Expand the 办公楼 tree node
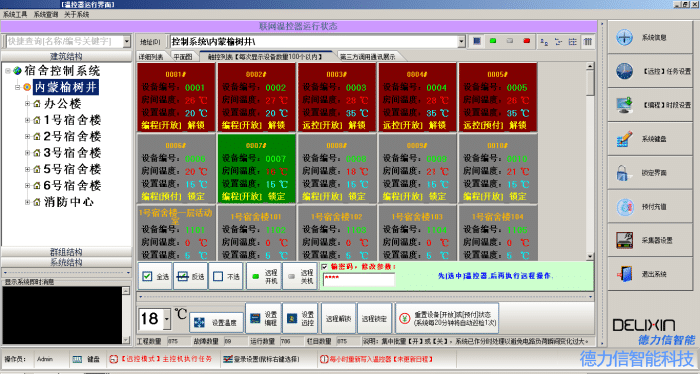The image size is (700, 374). click(28, 104)
